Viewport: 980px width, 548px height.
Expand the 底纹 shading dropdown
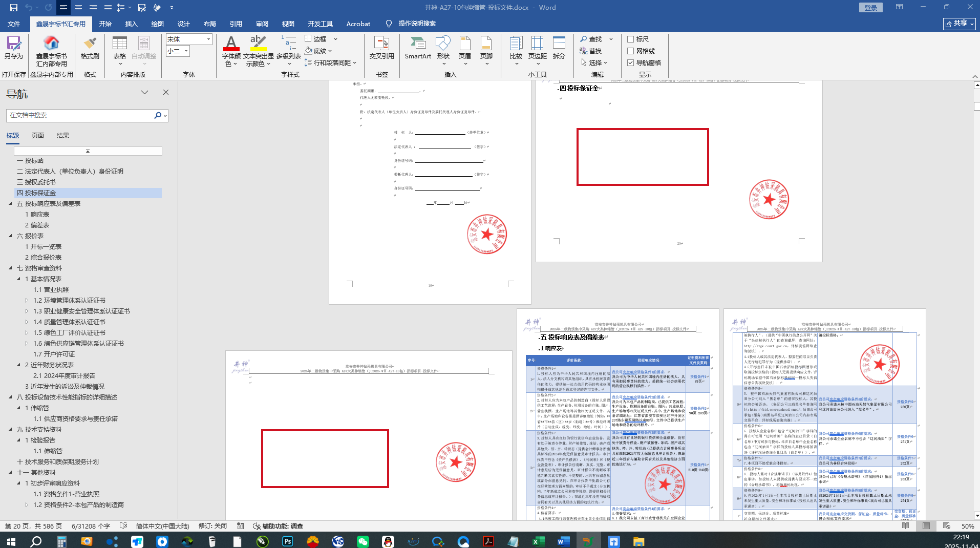pos(330,51)
